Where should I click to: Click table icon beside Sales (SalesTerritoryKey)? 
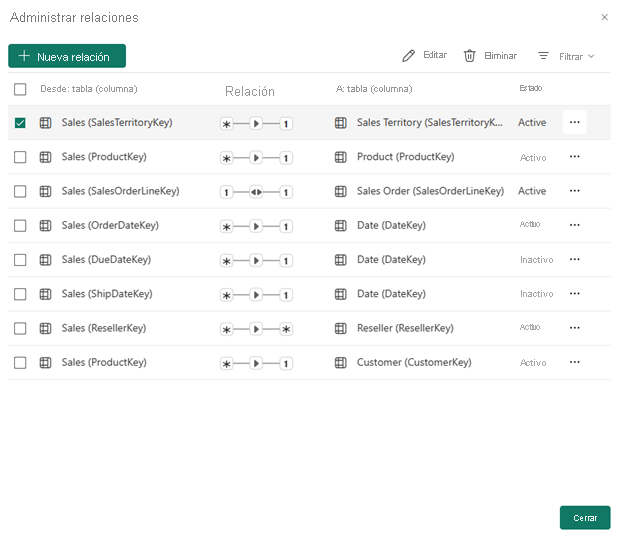coord(45,123)
